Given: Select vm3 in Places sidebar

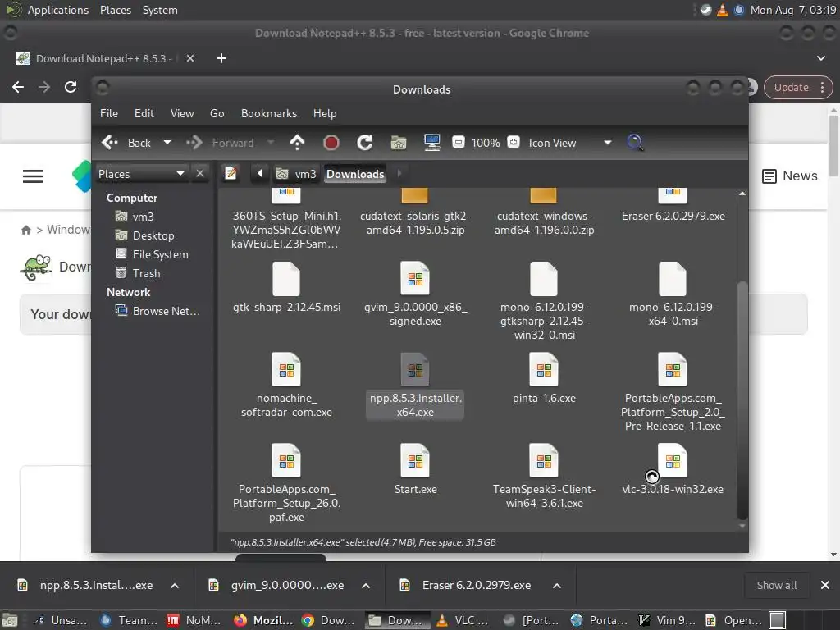Looking at the screenshot, I should 135,217.
